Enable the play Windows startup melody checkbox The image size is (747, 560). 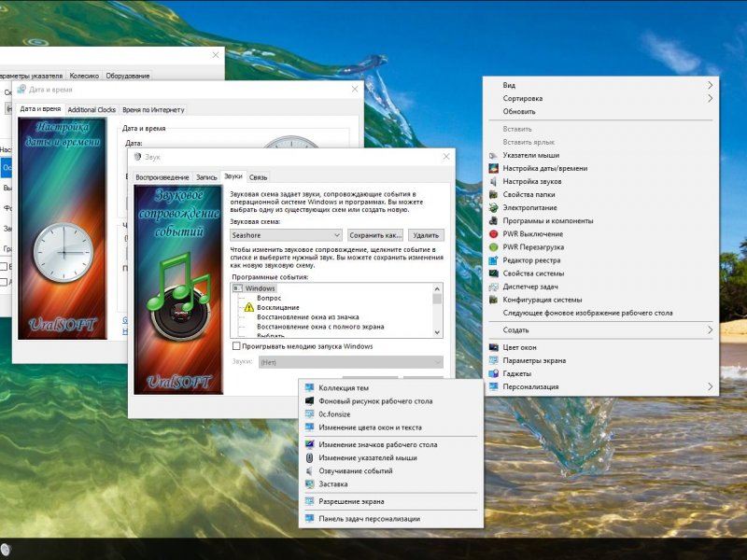tap(236, 346)
